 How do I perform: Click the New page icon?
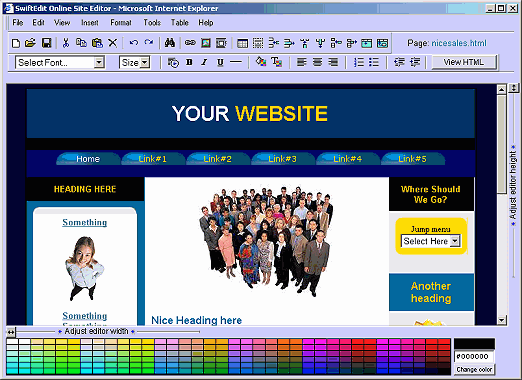click(x=16, y=43)
